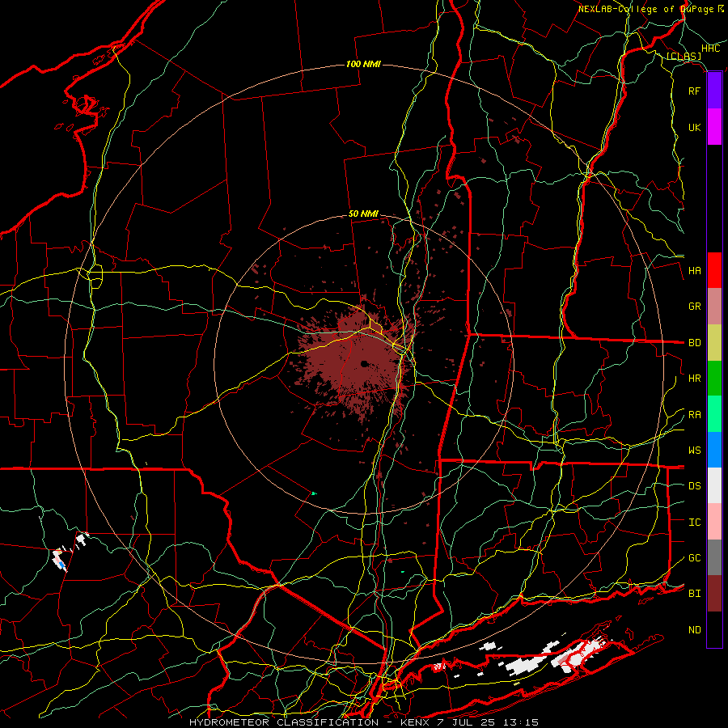Click the RF purple legend color block

coord(714,91)
